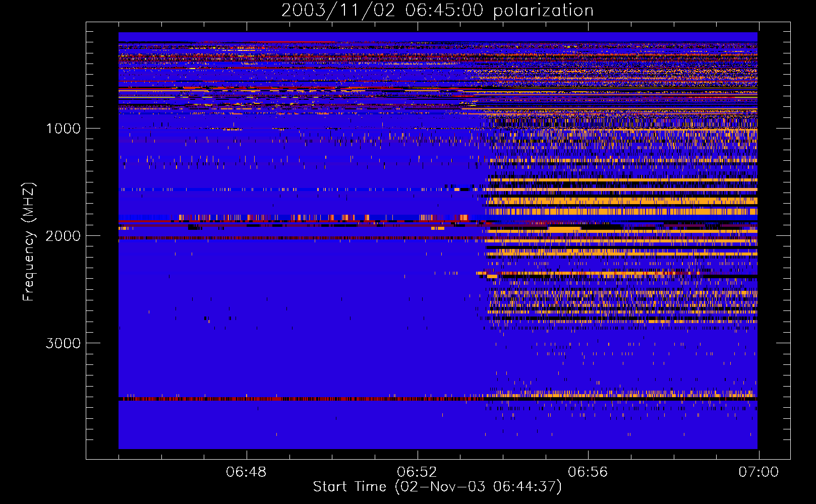
Task: Click the '07:00' time tick label
Action: point(759,472)
